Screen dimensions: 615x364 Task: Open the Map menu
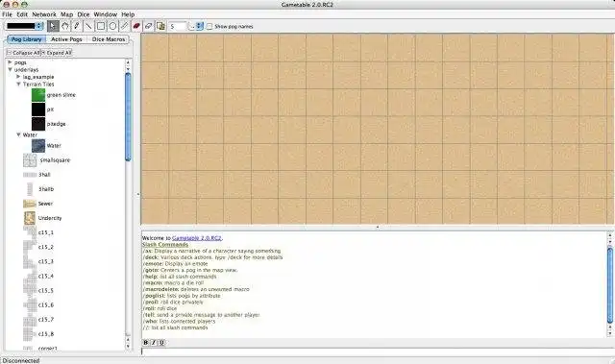(x=66, y=14)
